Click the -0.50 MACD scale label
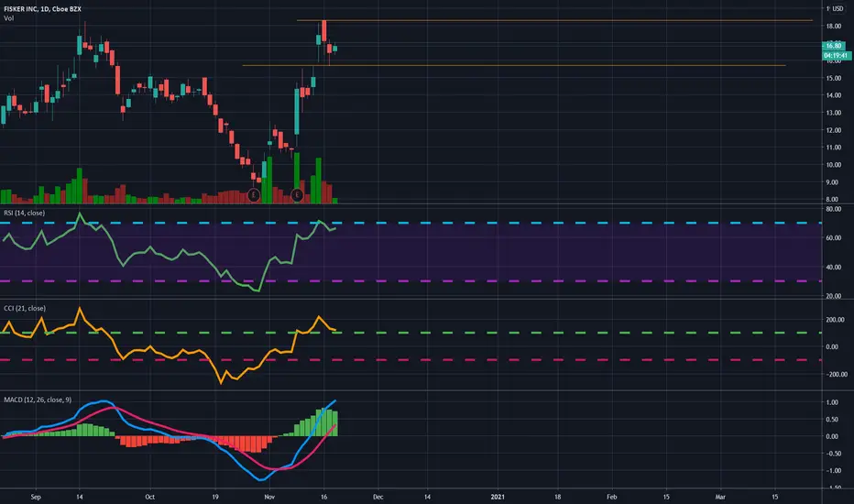854x504 pixels. [x=832, y=454]
